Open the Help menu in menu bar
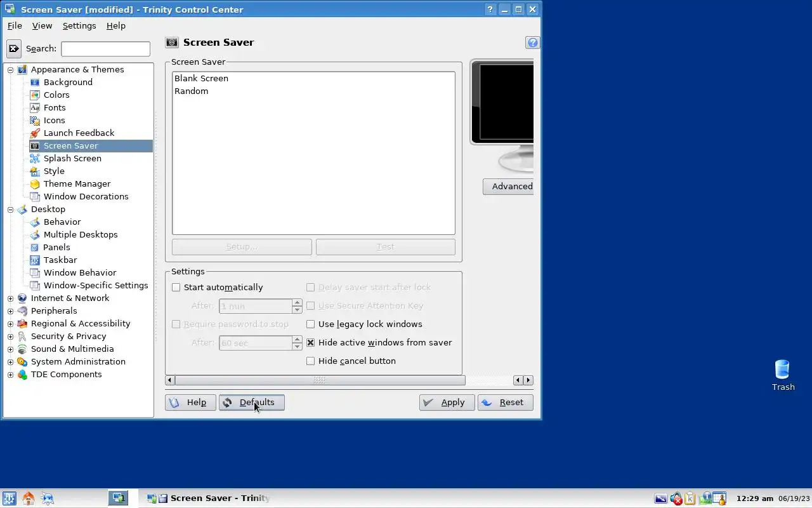The image size is (812, 508). click(116, 25)
